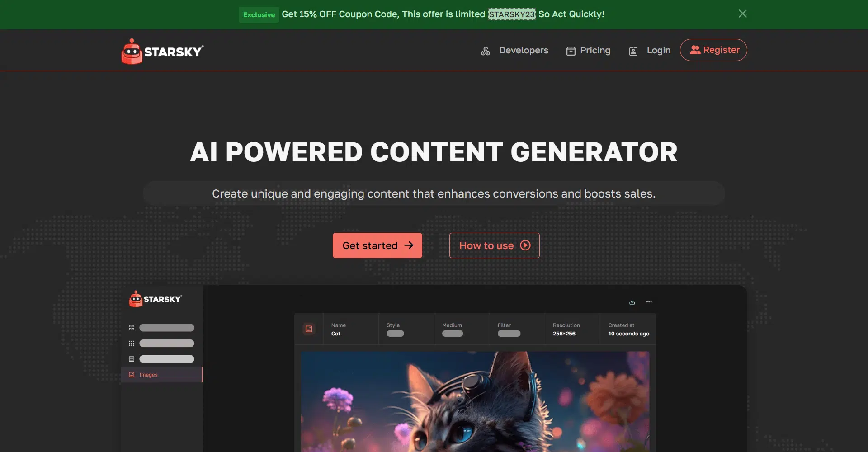Click the nine-dot apps icon in preview sidebar
The height and width of the screenshot is (452, 868).
132,344
